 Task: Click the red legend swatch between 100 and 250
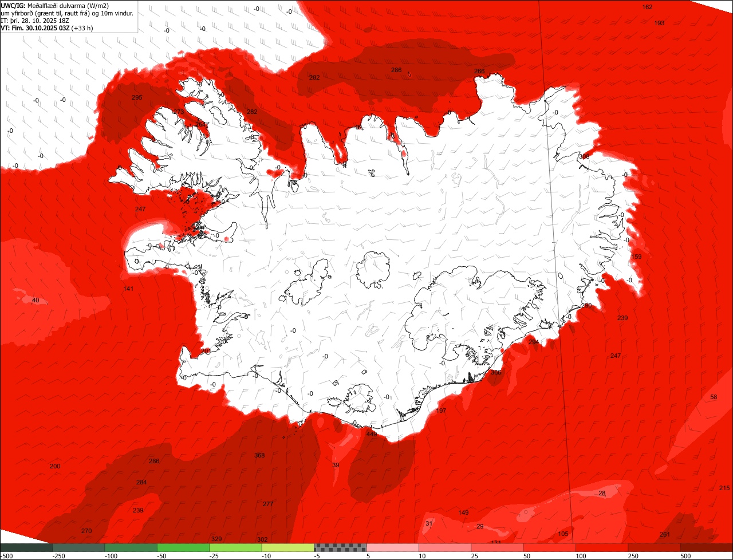[x=602, y=547]
